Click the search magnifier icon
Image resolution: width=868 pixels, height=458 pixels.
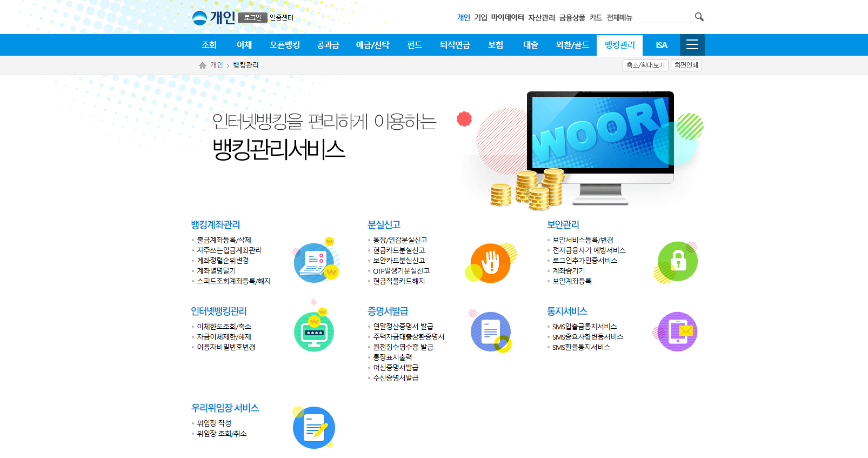click(x=699, y=17)
